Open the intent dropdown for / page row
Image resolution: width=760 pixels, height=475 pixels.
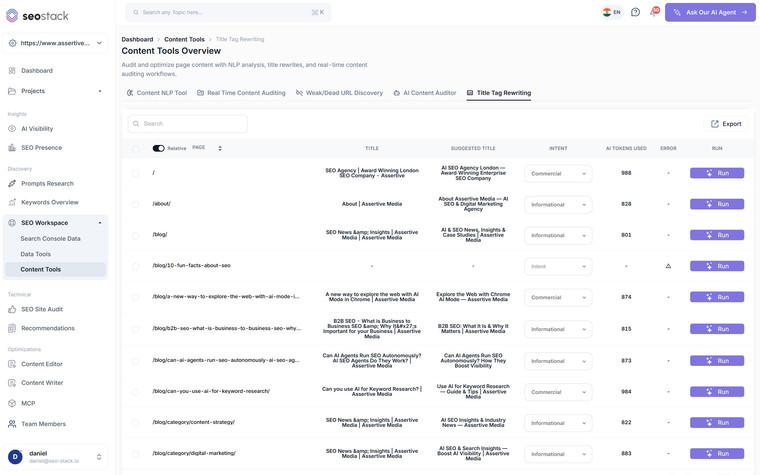[558, 174]
